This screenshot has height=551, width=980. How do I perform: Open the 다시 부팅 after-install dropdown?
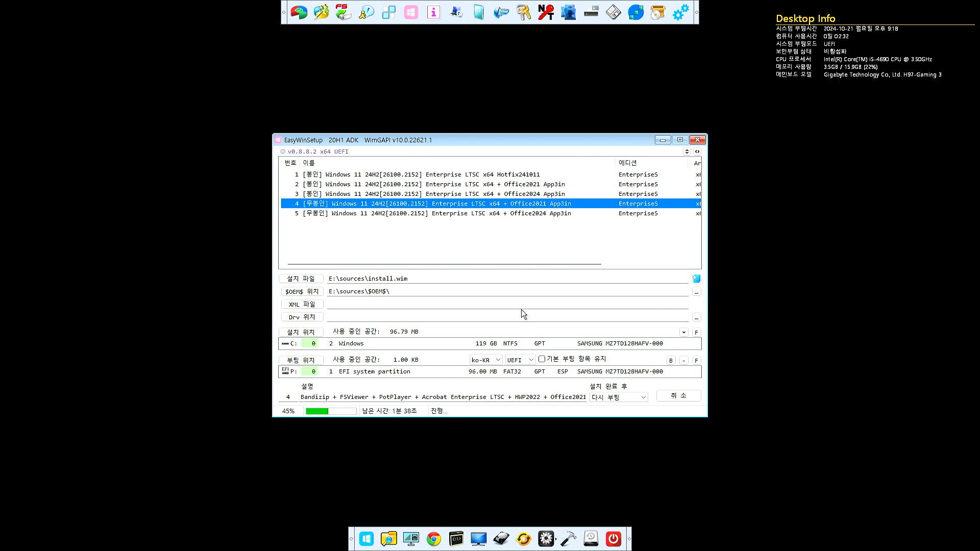pos(619,397)
